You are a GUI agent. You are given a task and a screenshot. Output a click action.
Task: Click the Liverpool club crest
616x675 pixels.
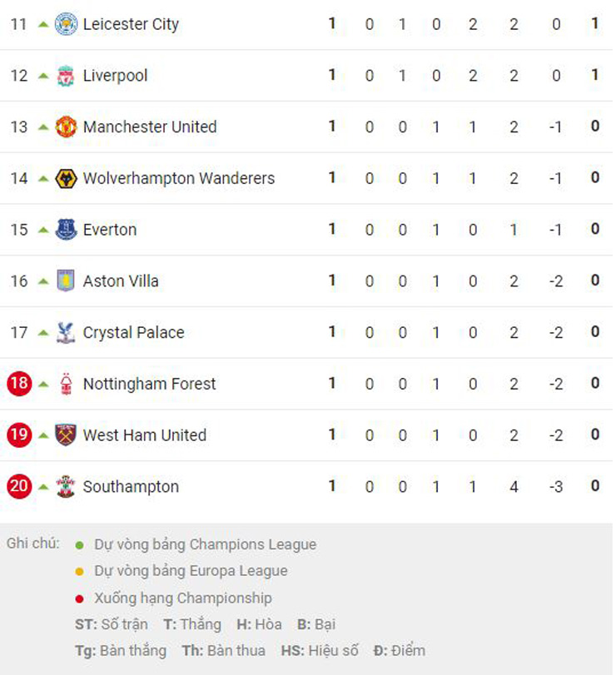coord(66,76)
